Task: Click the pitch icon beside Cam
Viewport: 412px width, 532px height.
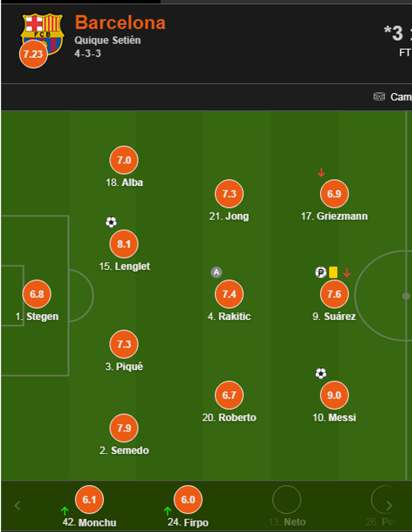Action: tap(379, 97)
